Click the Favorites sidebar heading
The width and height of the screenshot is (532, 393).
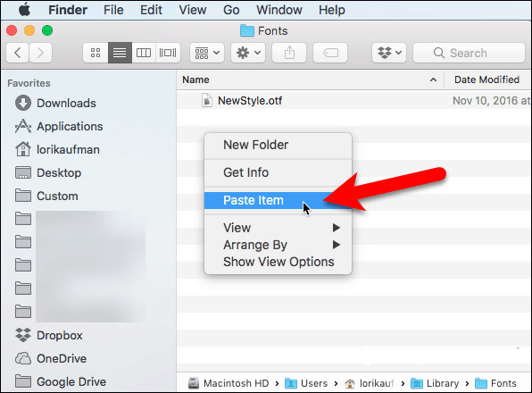point(29,83)
